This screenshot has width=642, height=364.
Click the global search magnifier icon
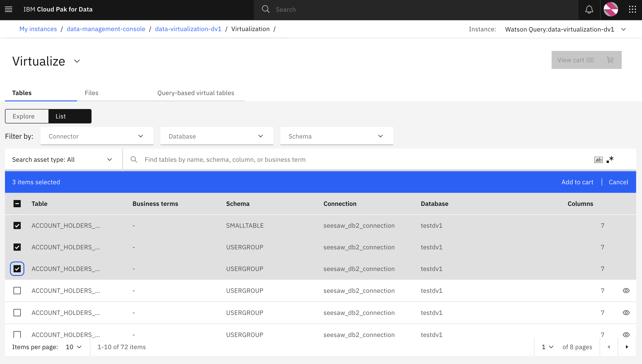pyautogui.click(x=266, y=9)
